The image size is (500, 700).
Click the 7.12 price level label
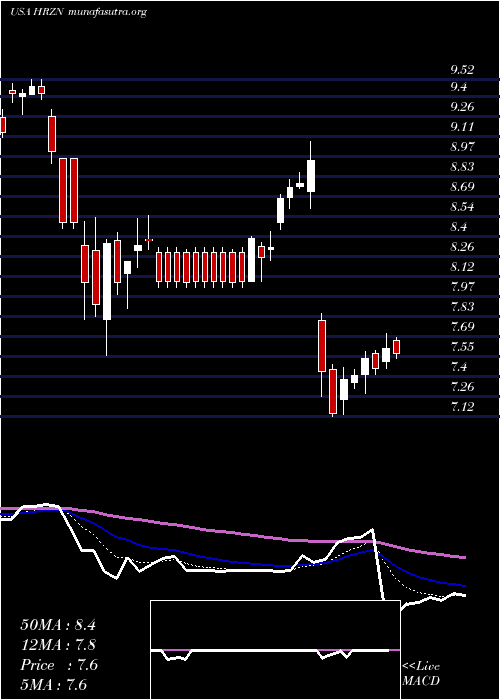(x=462, y=407)
